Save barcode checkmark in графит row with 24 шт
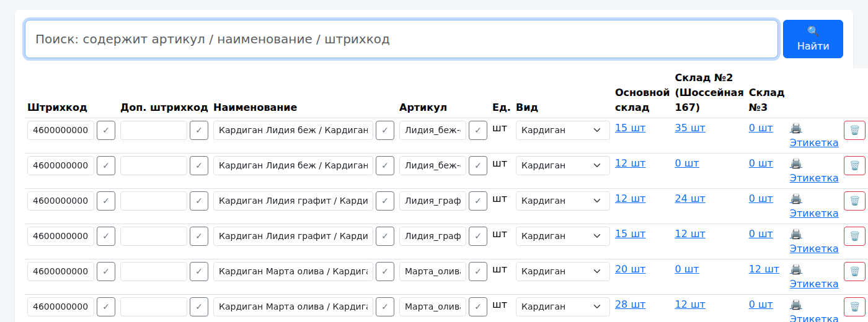The width and height of the screenshot is (868, 322). click(x=106, y=201)
